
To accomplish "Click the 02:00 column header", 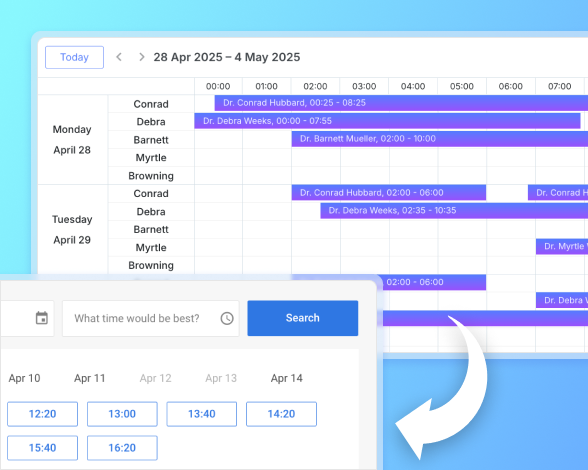I will tap(315, 86).
